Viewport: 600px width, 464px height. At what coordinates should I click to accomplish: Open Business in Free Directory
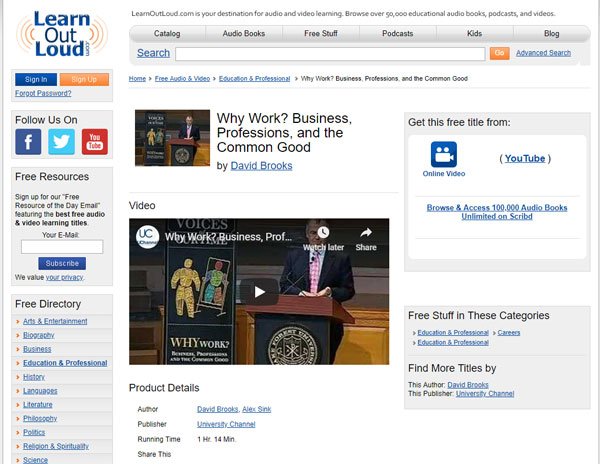pyautogui.click(x=37, y=349)
